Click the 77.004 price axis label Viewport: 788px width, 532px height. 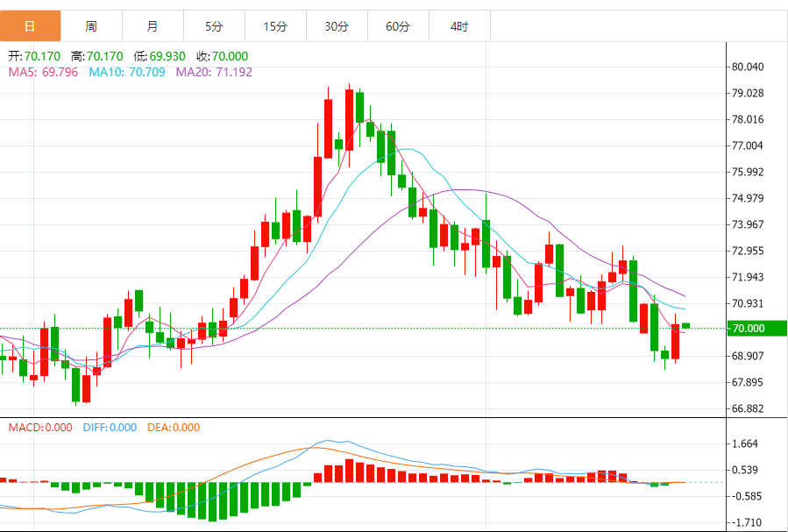(748, 145)
